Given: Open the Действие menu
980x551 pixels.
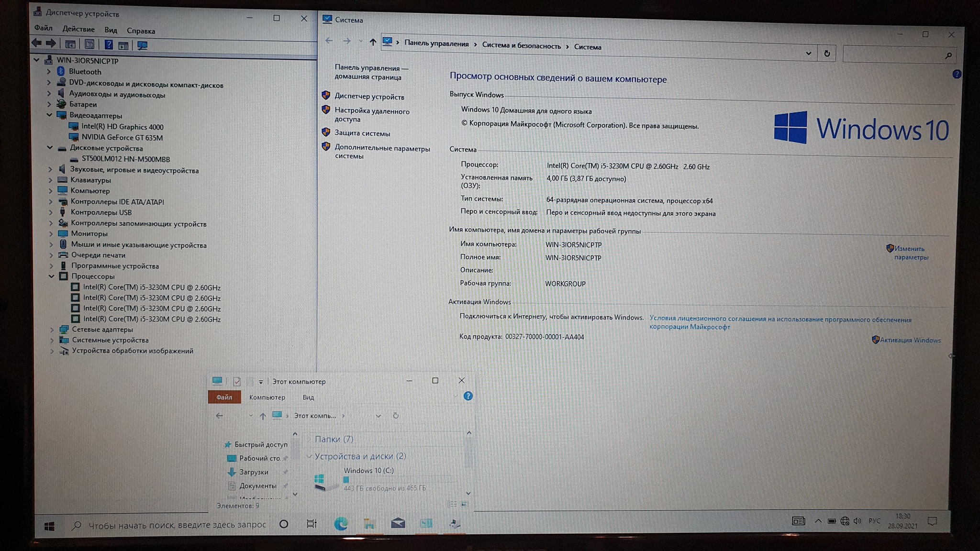Looking at the screenshot, I should tap(78, 29).
